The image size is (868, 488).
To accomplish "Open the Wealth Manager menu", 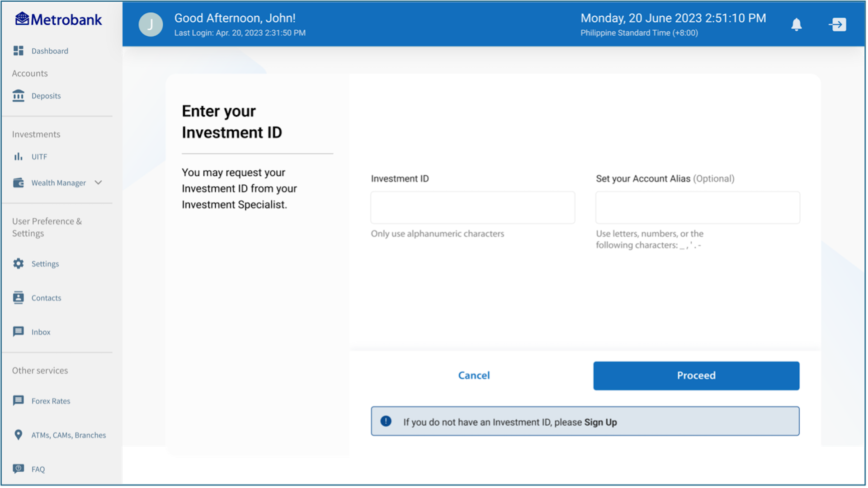I will 58,183.
